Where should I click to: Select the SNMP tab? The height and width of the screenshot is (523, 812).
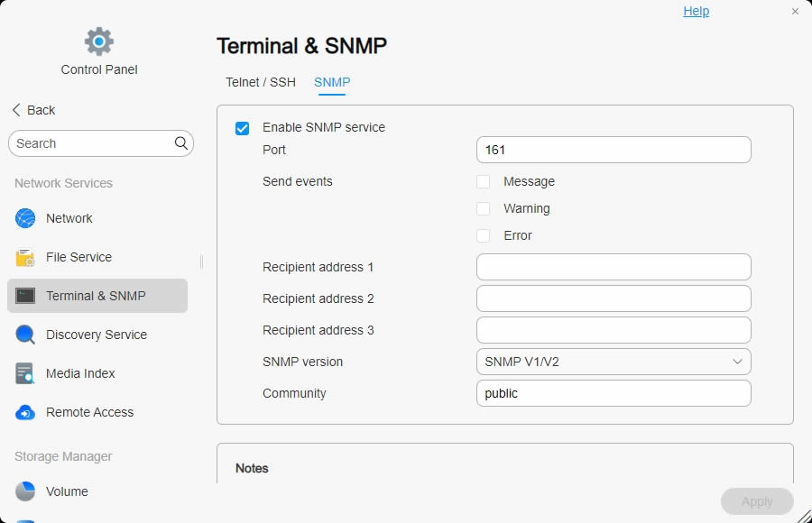pos(332,82)
